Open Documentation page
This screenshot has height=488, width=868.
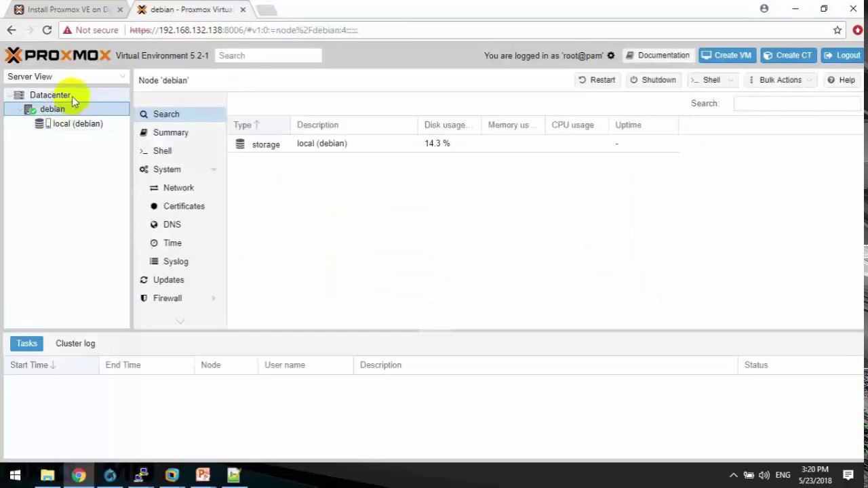pyautogui.click(x=657, y=56)
